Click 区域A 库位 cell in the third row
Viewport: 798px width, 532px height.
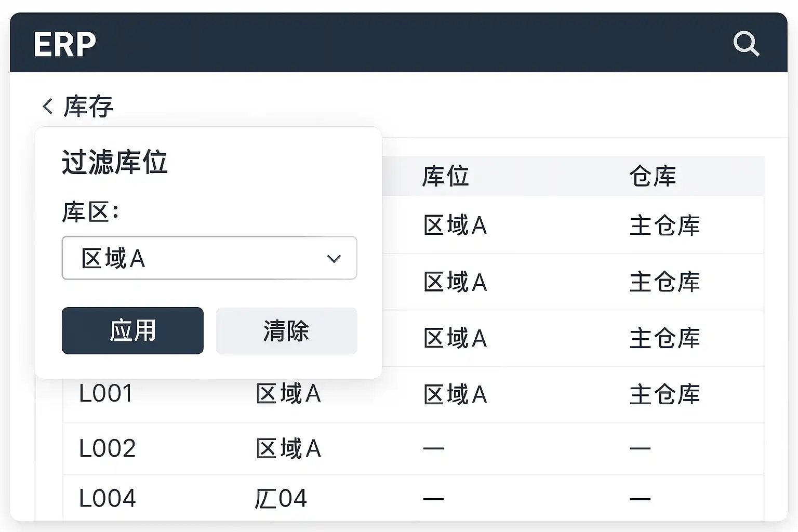(x=455, y=338)
